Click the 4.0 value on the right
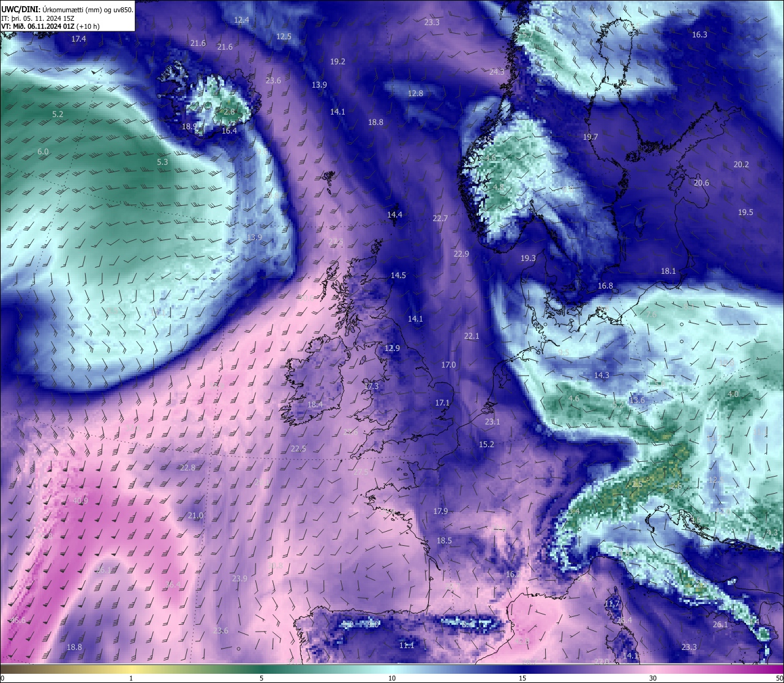The image size is (784, 683). [733, 394]
